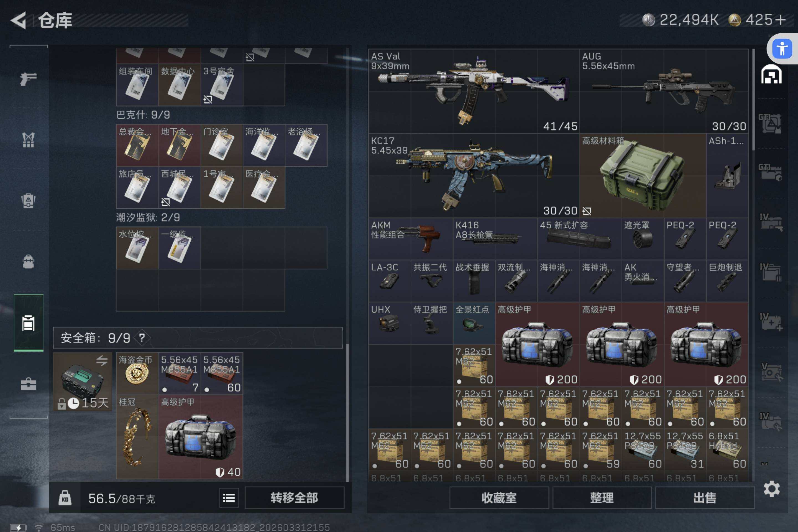Select the pistol weapons category icon
This screenshot has width=798, height=532.
coord(28,79)
